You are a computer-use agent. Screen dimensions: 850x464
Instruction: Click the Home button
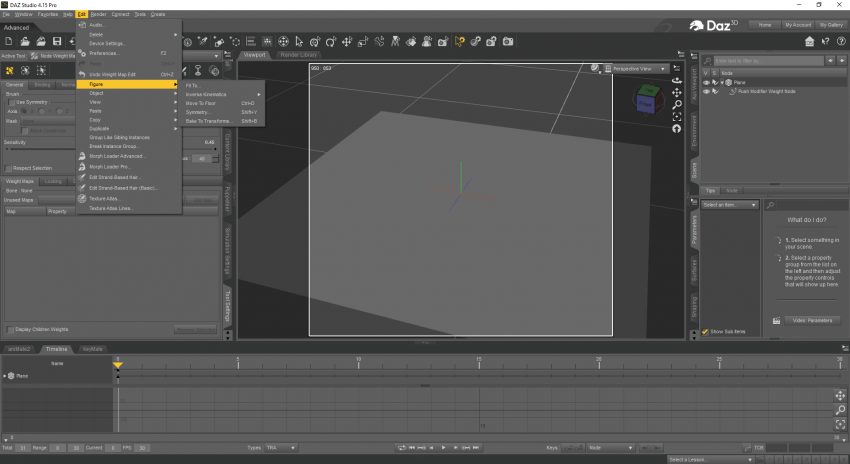pyautogui.click(x=765, y=25)
